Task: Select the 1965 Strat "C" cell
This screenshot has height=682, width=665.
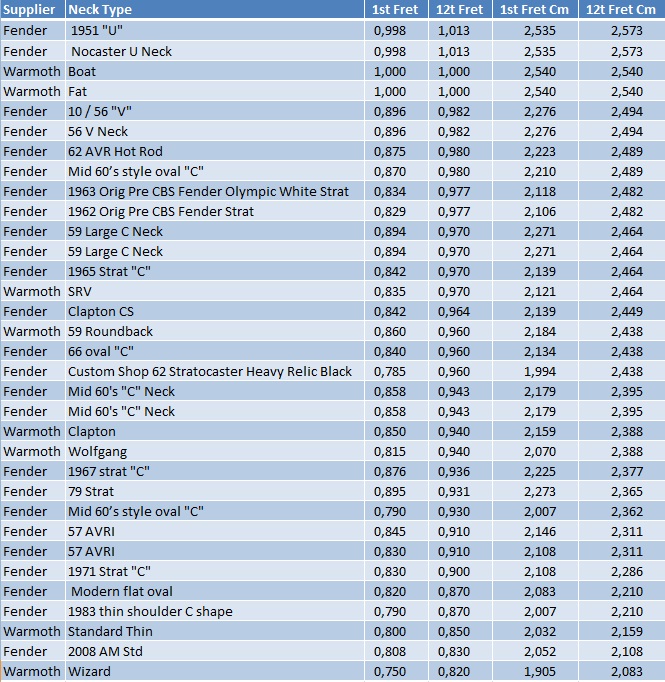Action: tap(215, 271)
